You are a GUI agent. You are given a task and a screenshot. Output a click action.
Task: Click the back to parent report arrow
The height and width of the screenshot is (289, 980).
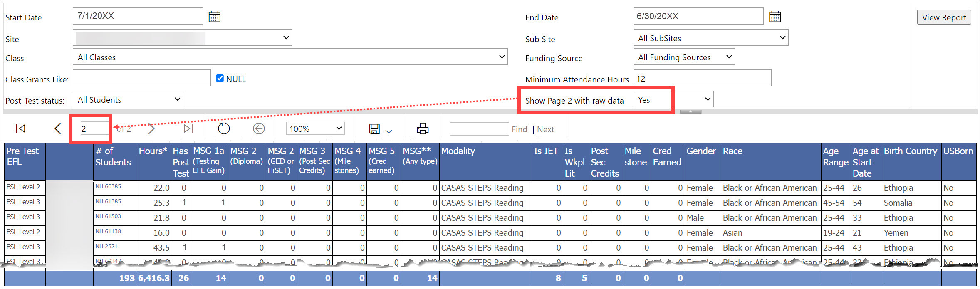259,129
